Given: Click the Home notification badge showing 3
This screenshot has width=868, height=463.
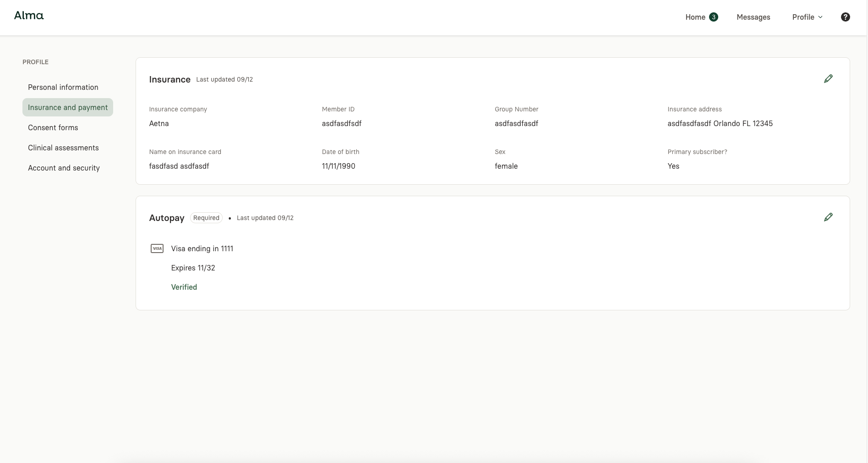Looking at the screenshot, I should (x=713, y=17).
